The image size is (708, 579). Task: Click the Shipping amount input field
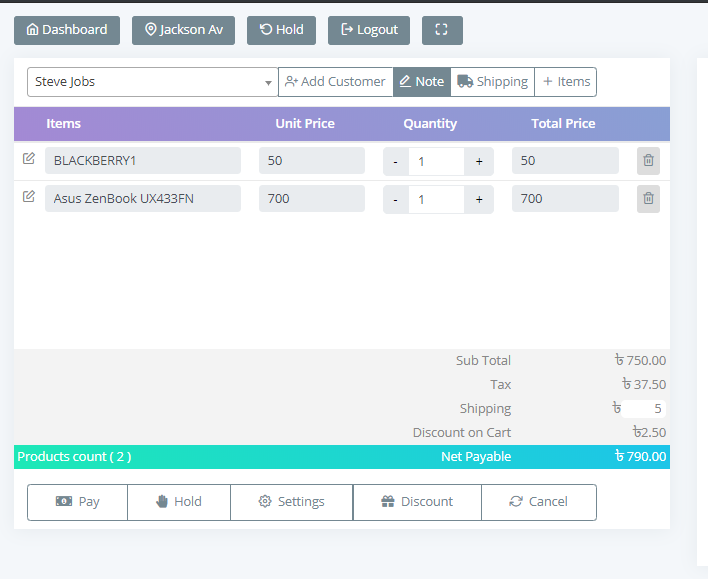point(643,408)
